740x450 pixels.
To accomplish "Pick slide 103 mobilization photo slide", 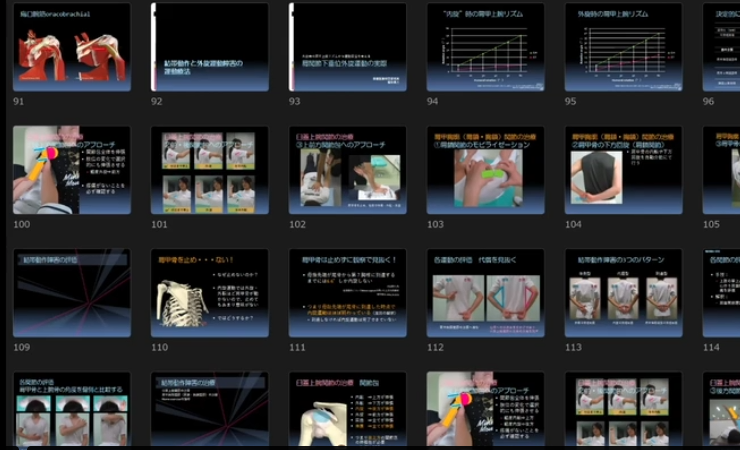I will tap(485, 170).
